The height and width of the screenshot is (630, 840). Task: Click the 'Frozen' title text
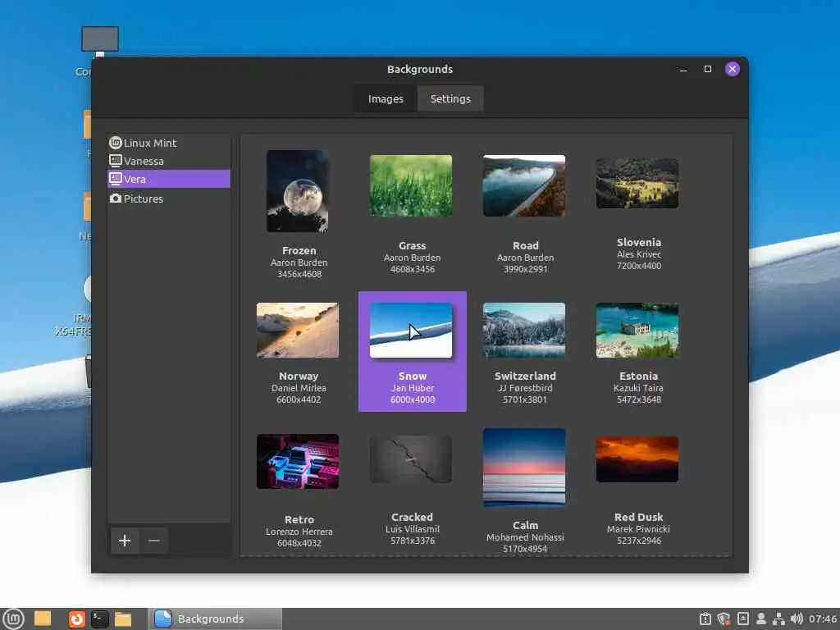299,251
